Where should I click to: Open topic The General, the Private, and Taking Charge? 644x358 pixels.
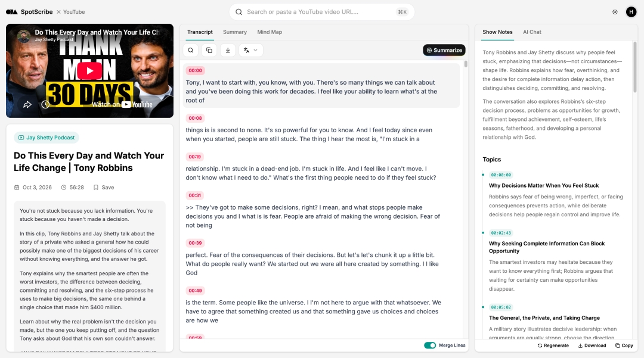coord(544,318)
